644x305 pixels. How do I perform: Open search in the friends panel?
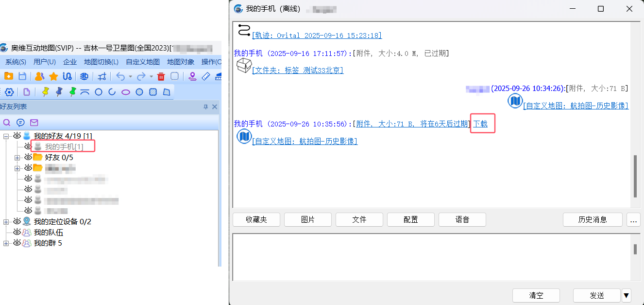click(6, 122)
